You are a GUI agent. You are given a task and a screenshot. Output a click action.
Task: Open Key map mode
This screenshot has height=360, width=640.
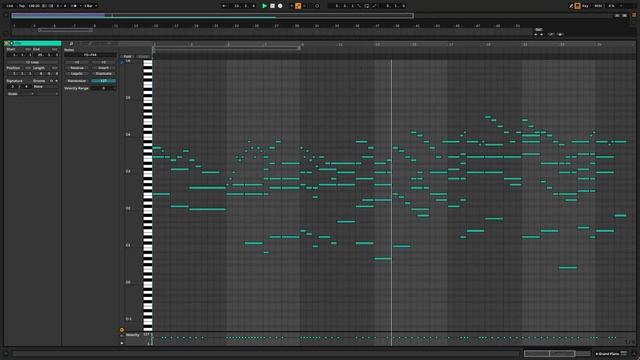coord(585,6)
